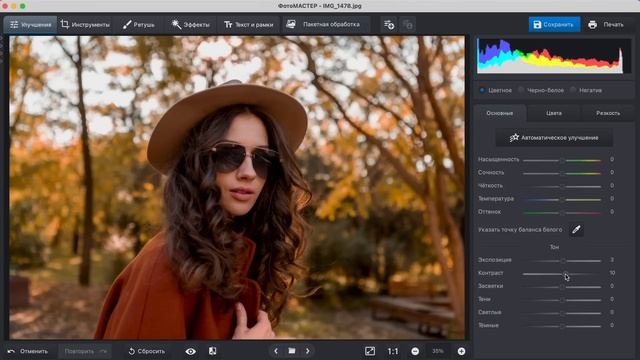Click the Оттенок slider handle
Screen dimensions: 640x360
pos(562,212)
